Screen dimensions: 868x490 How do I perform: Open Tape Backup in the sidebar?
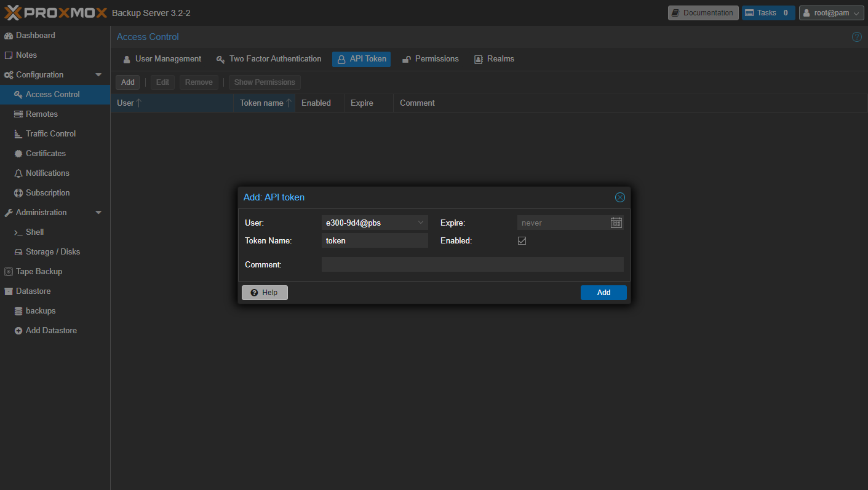click(x=55, y=272)
